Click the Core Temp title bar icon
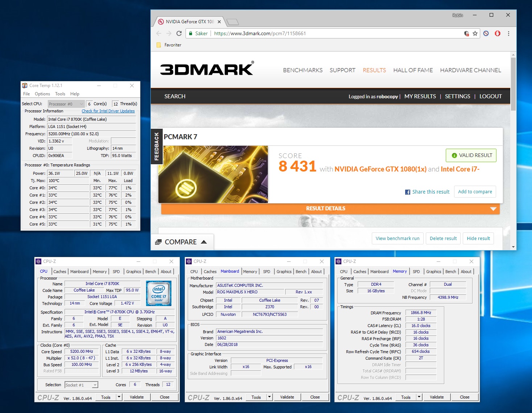 [x=25, y=86]
